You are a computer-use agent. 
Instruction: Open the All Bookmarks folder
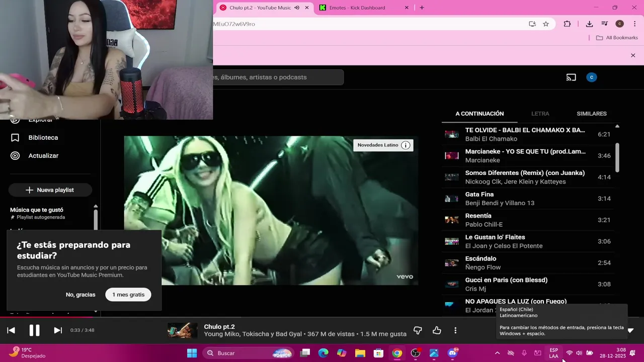coord(617,38)
